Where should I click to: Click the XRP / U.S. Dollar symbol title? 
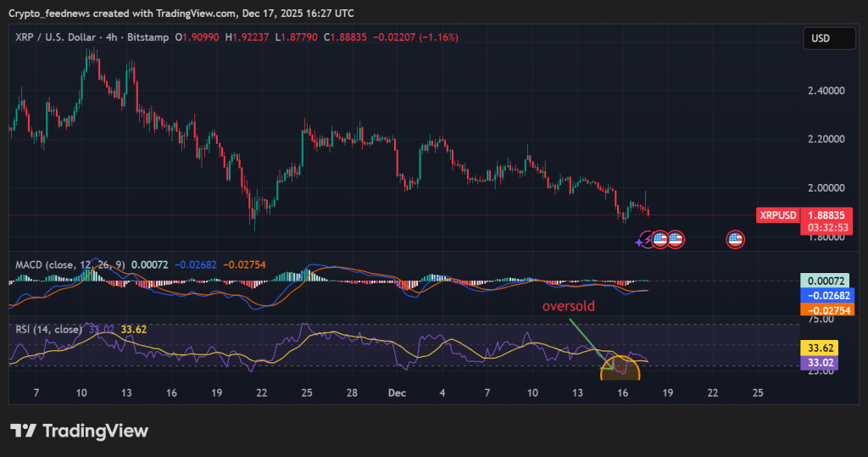tap(55, 37)
